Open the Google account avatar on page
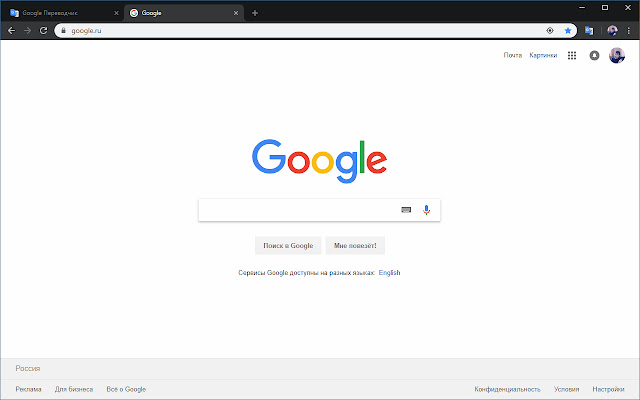This screenshot has width=640, height=400. 617,56
